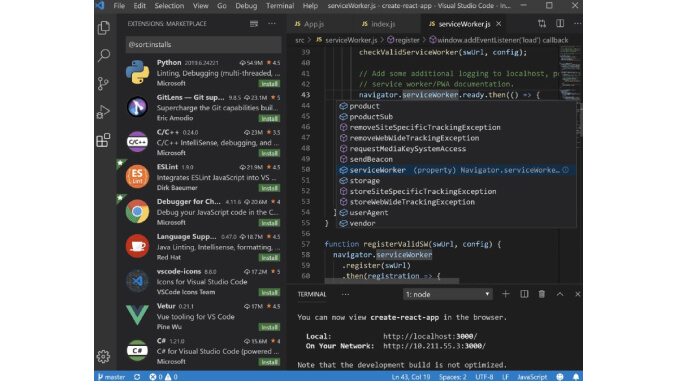Open changes compare icon in editor toolbar

click(542, 24)
